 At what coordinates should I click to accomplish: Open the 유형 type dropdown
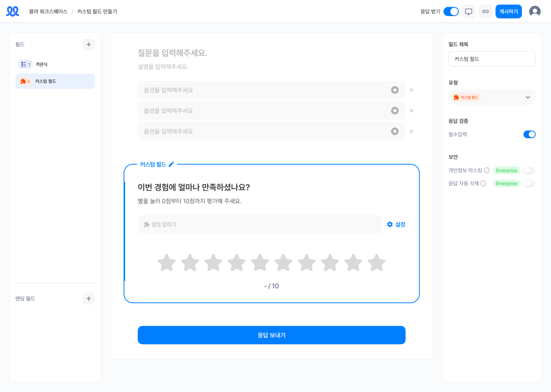[492, 97]
